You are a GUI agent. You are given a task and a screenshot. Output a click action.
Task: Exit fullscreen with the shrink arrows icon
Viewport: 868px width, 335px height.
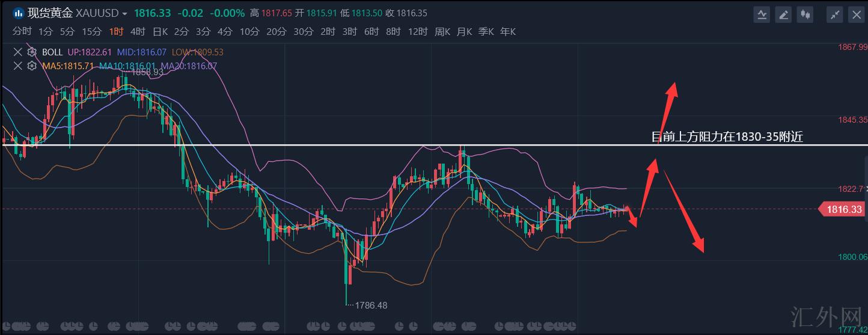point(835,14)
